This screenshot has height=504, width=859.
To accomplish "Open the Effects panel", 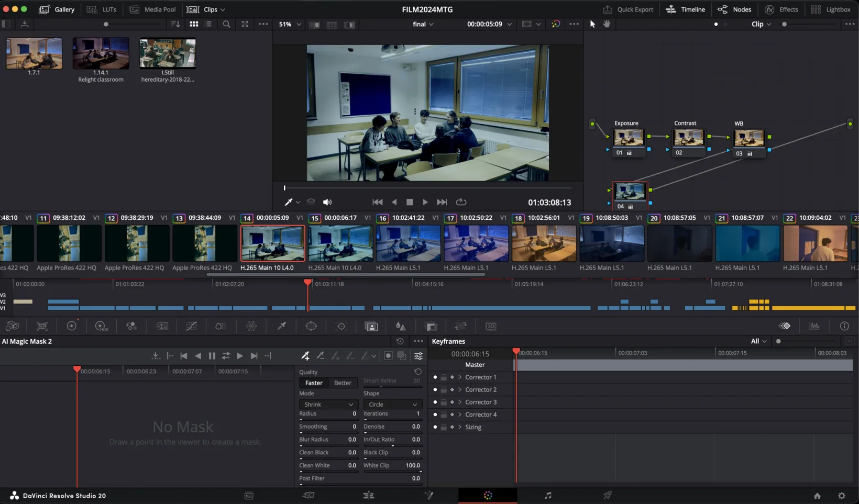I will pos(781,9).
